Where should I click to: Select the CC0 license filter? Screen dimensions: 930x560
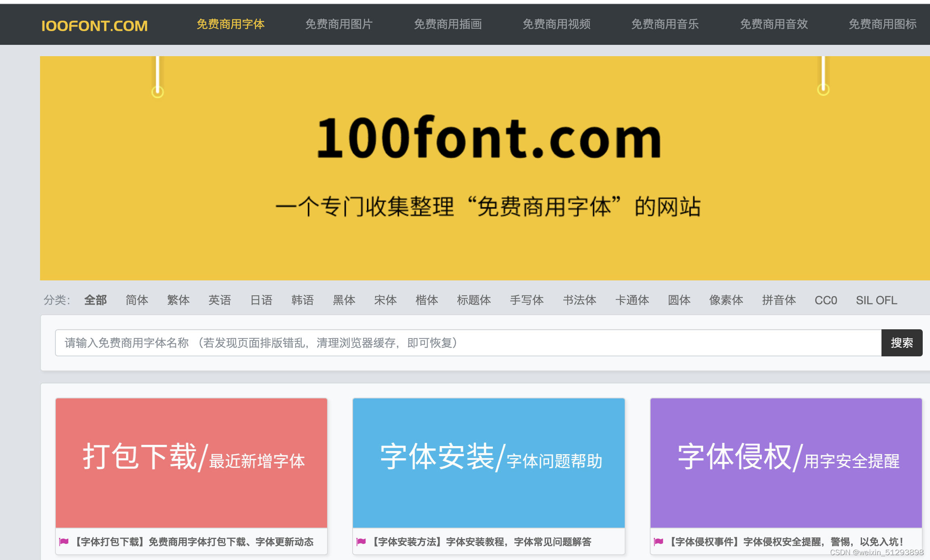[825, 300]
